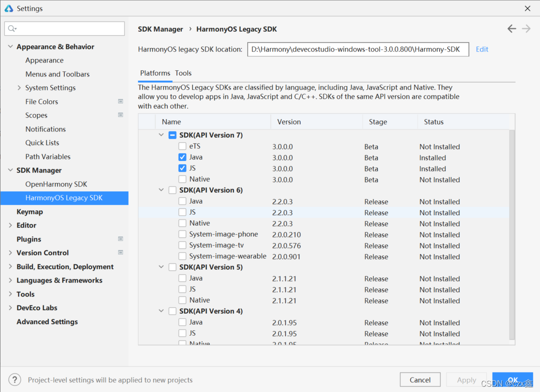The height and width of the screenshot is (392, 540).
Task: Toggle the SDK(API Version 7) checkbox
Action: (x=173, y=135)
